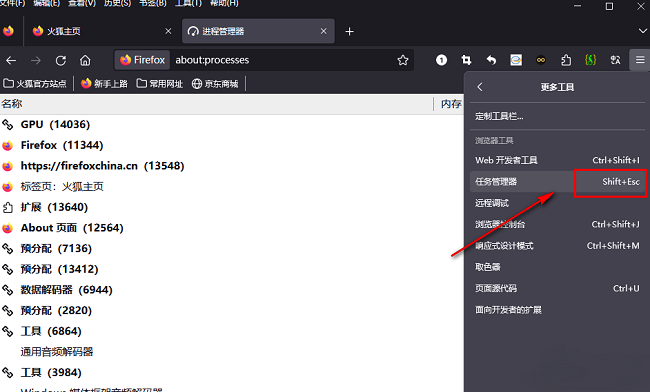The width and height of the screenshot is (650, 392).
Task: Reload the current page
Action: tap(61, 60)
